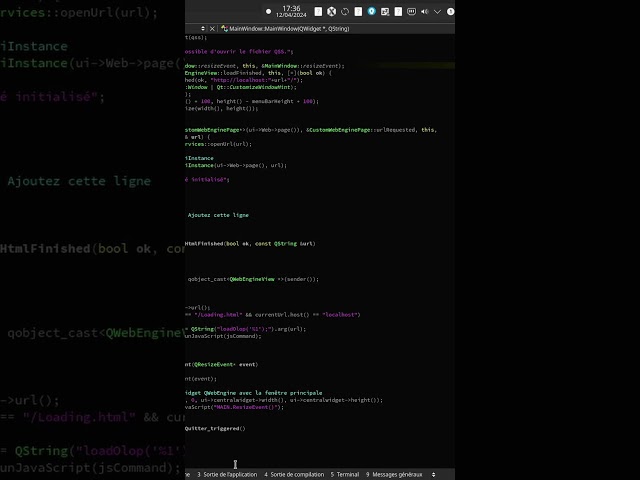
Task: Click the 'Ajoutez cette ligne' comment line
Action: click(218, 215)
